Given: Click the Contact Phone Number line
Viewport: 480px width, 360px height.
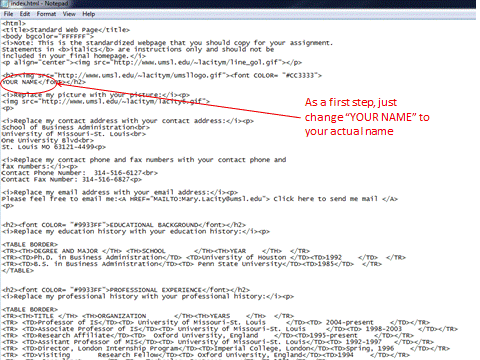Looking at the screenshot, I should click(79, 173).
